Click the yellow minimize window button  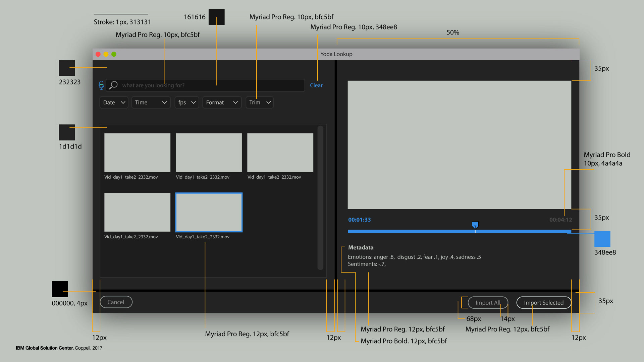106,54
